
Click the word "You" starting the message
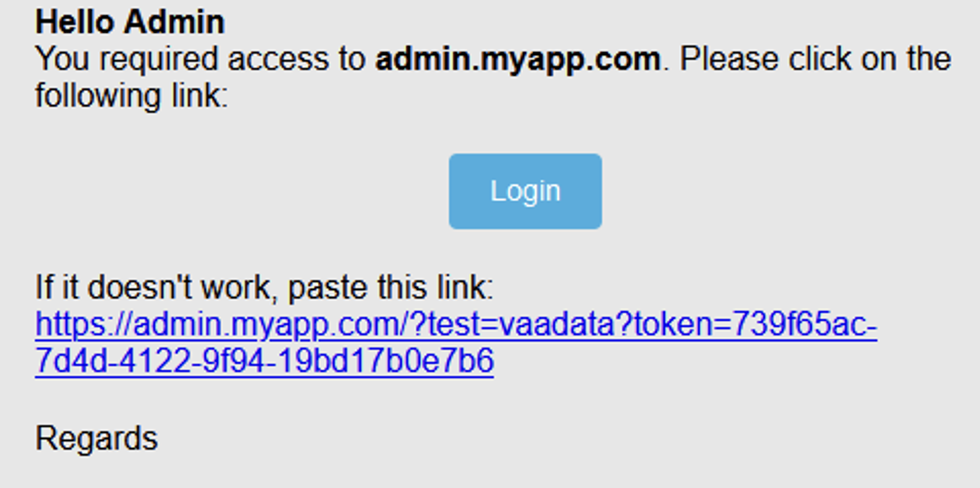(x=62, y=60)
